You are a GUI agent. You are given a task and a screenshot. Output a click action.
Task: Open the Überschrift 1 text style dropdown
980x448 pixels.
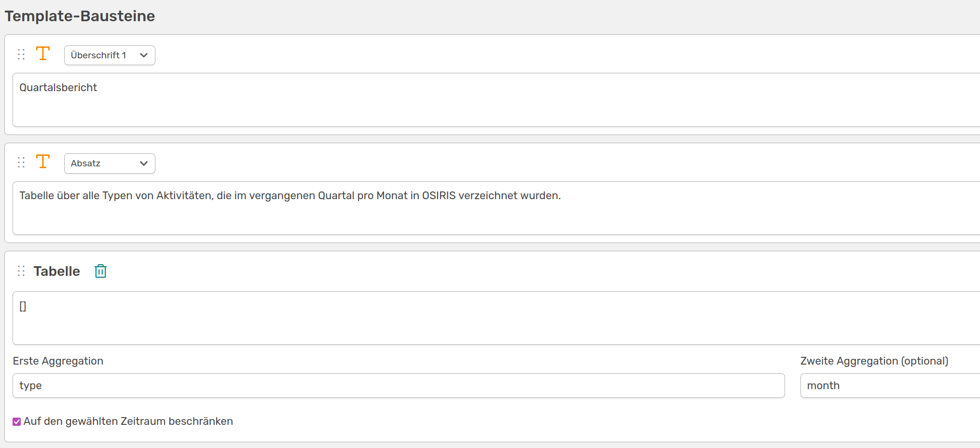[109, 55]
